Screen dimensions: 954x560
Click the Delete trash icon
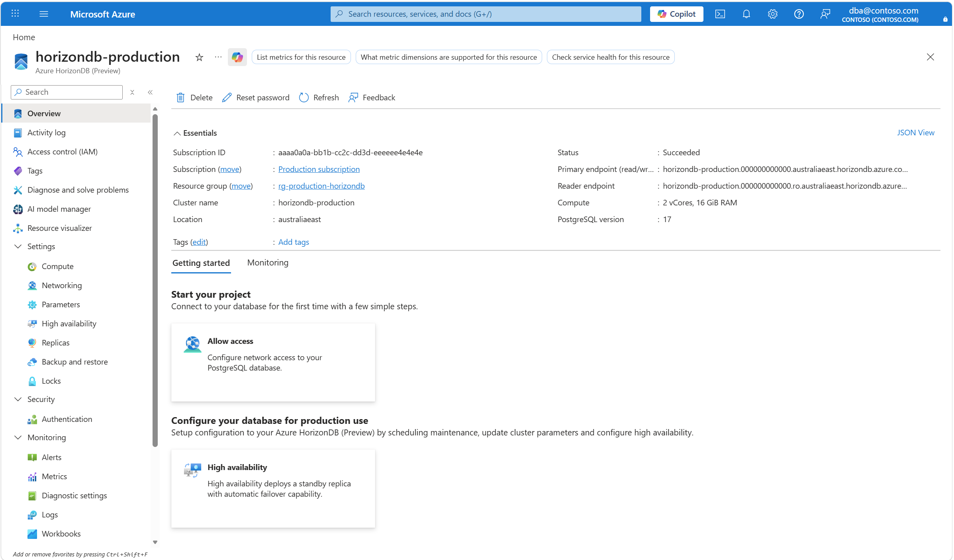coord(180,98)
